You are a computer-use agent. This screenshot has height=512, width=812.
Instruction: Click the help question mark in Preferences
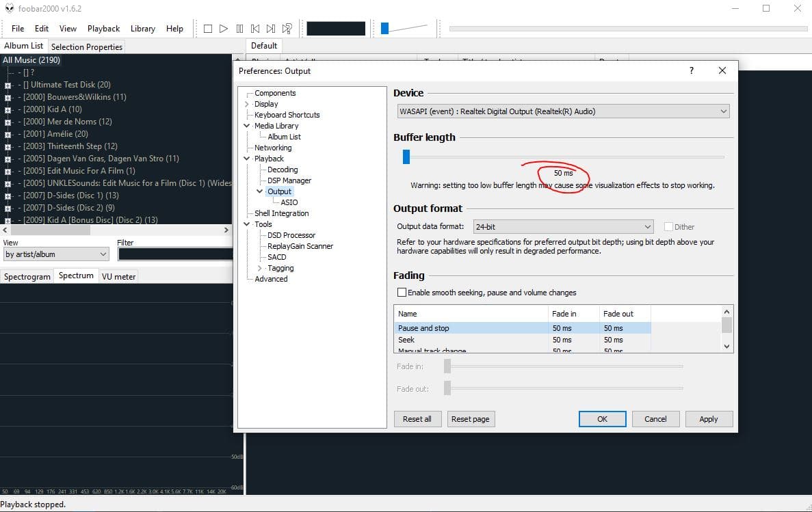tap(692, 70)
